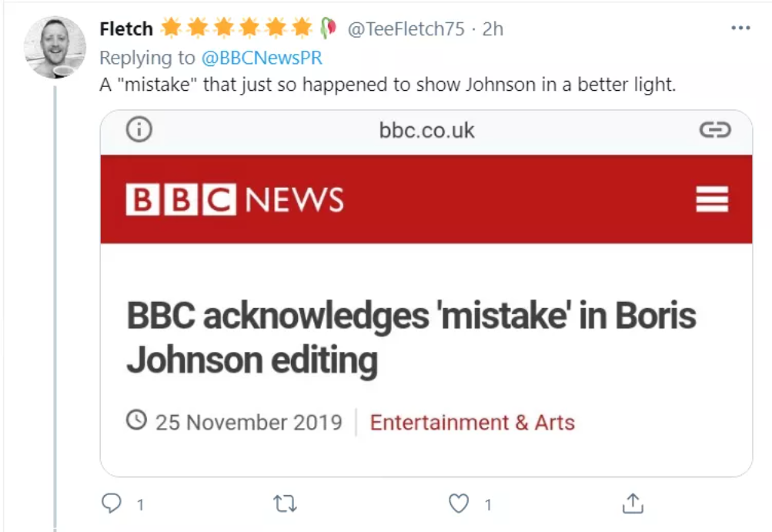Click the info circle icon beside bbc.co.uk
The width and height of the screenshot is (772, 532).
tap(139, 130)
